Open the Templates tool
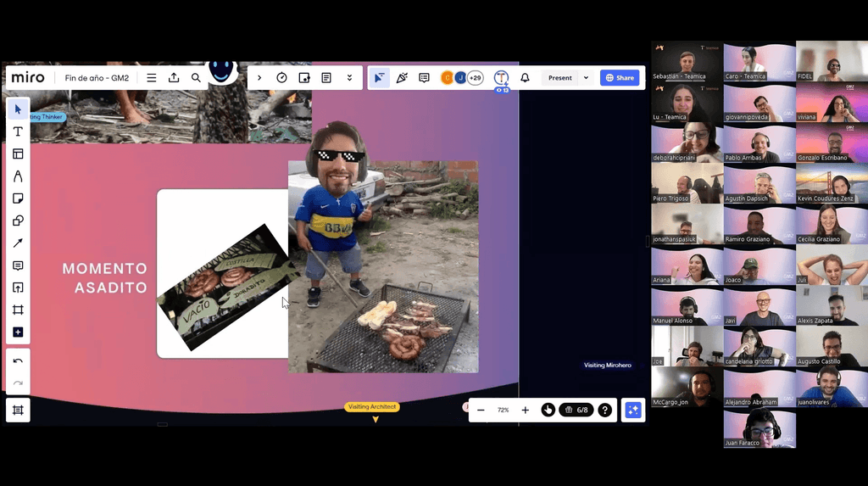This screenshot has height=486, width=868. [x=18, y=154]
